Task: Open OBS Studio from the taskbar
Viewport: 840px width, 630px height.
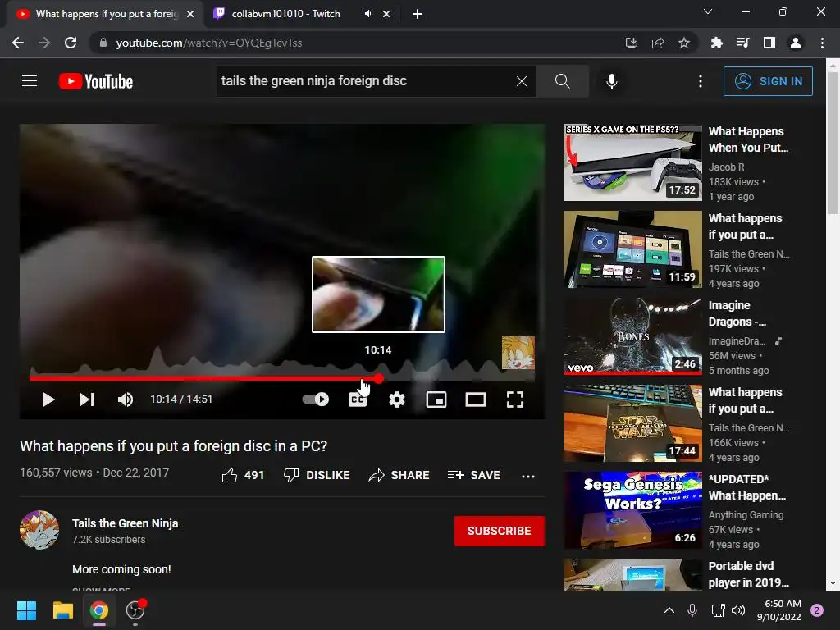Action: pyautogui.click(x=135, y=610)
